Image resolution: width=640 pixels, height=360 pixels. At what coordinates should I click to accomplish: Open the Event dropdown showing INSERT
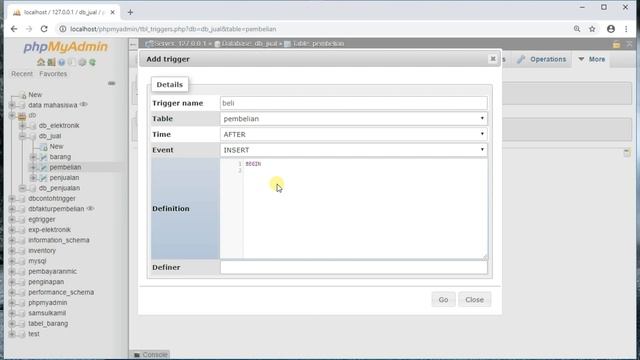[x=353, y=150]
